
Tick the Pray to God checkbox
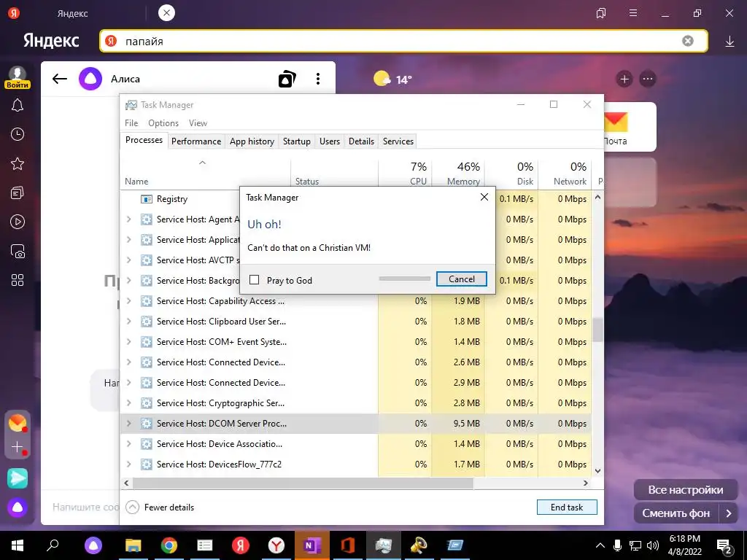(x=255, y=280)
